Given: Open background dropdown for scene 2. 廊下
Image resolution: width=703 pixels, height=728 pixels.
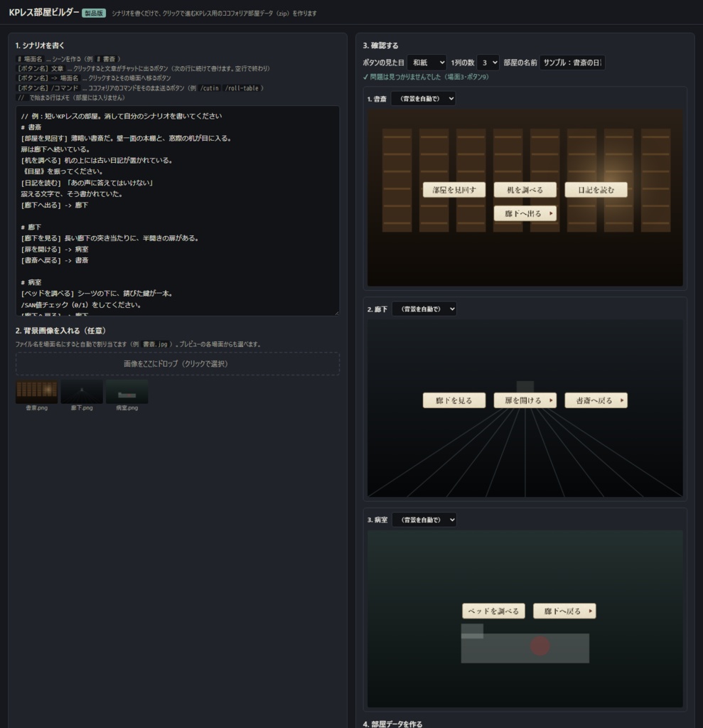Looking at the screenshot, I should tap(424, 309).
